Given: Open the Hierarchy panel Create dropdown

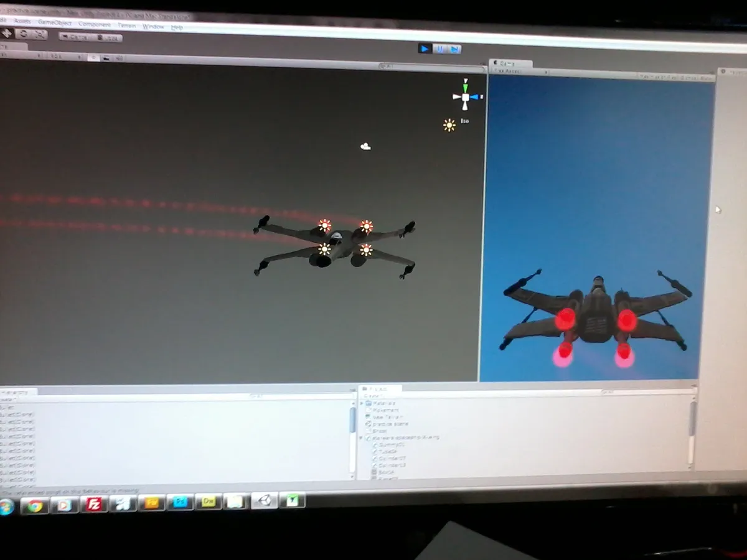Looking at the screenshot, I should click(7, 399).
